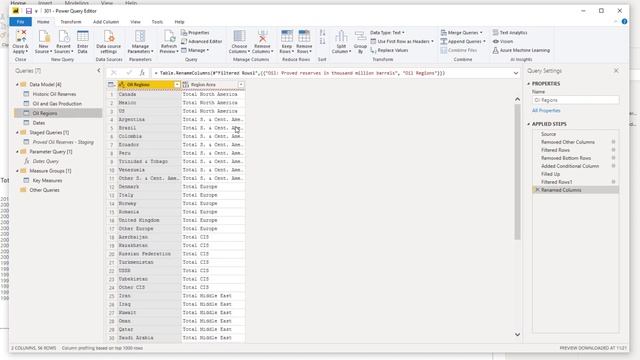Collapse the Parameter Query folder
Image resolution: width=640 pixels, height=360 pixels.
17,152
